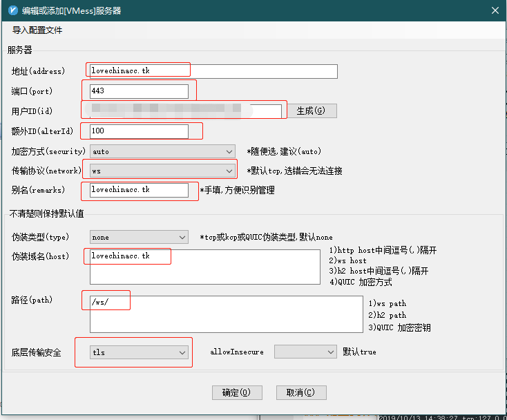Click the allowInsecure label

[x=237, y=352]
